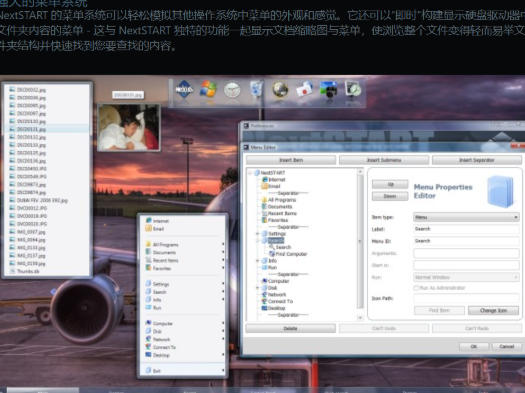Open Settings submenu in popup menu
Image resolution: width=525 pixels, height=393 pixels.
pos(183,284)
